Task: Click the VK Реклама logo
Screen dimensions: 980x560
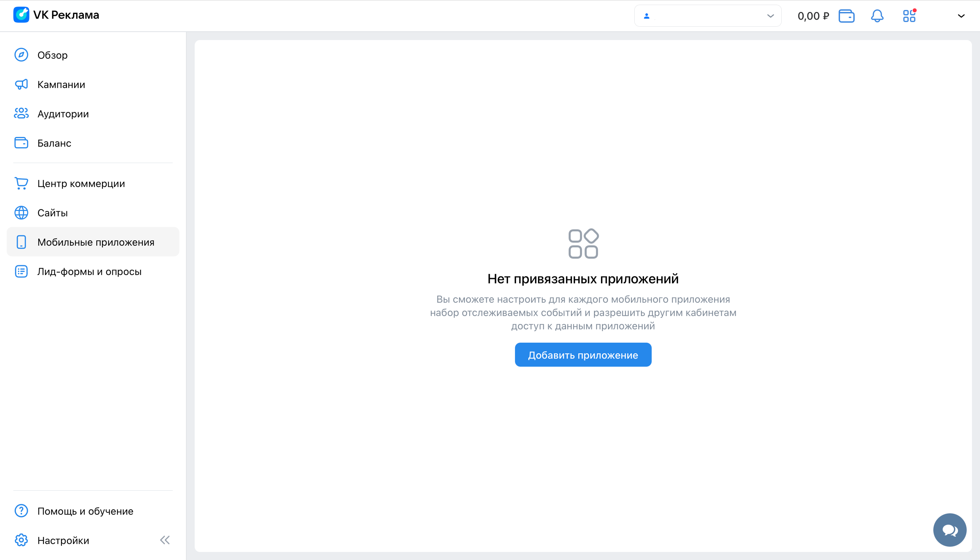Action: coord(56,15)
